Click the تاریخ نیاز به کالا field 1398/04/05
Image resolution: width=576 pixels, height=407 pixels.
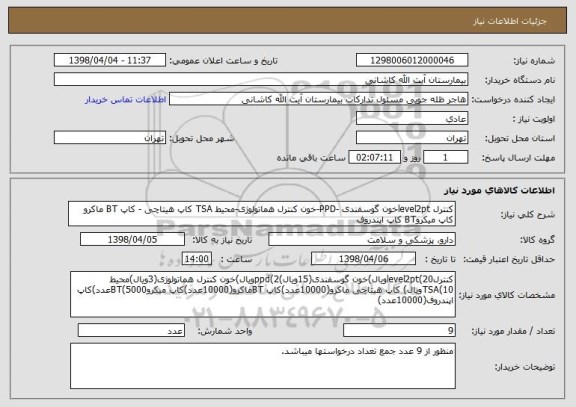coord(132,239)
